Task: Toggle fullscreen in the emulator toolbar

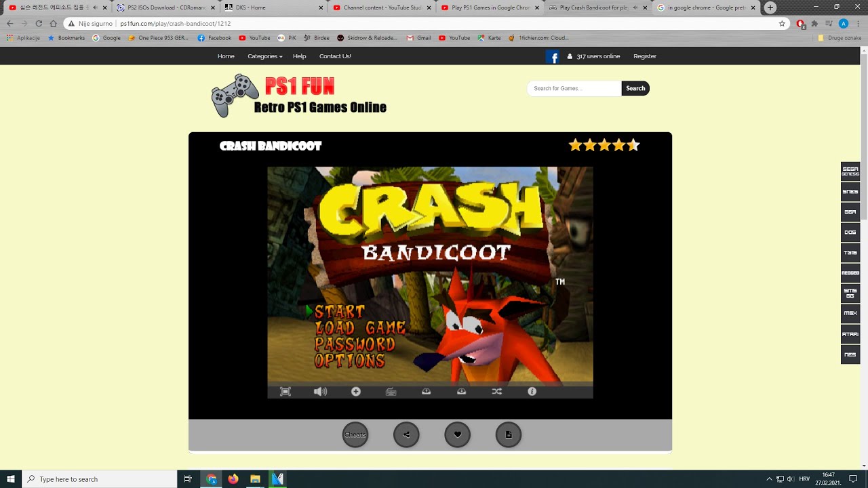Action: (x=285, y=392)
